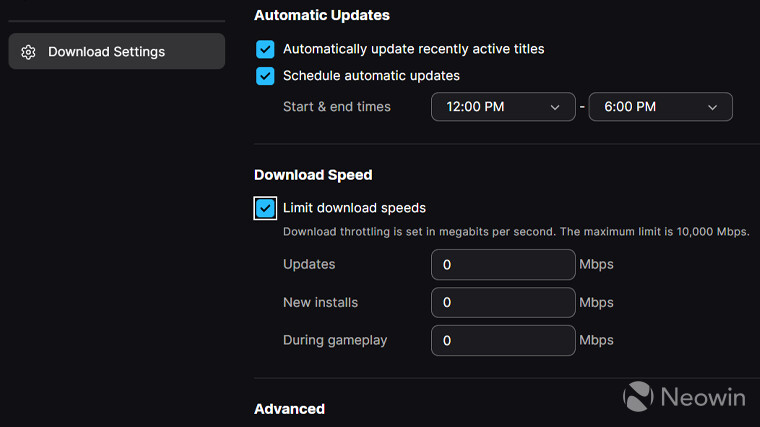Click the chevron arrow in end time box
Viewport: 760px width, 427px height.
click(713, 107)
